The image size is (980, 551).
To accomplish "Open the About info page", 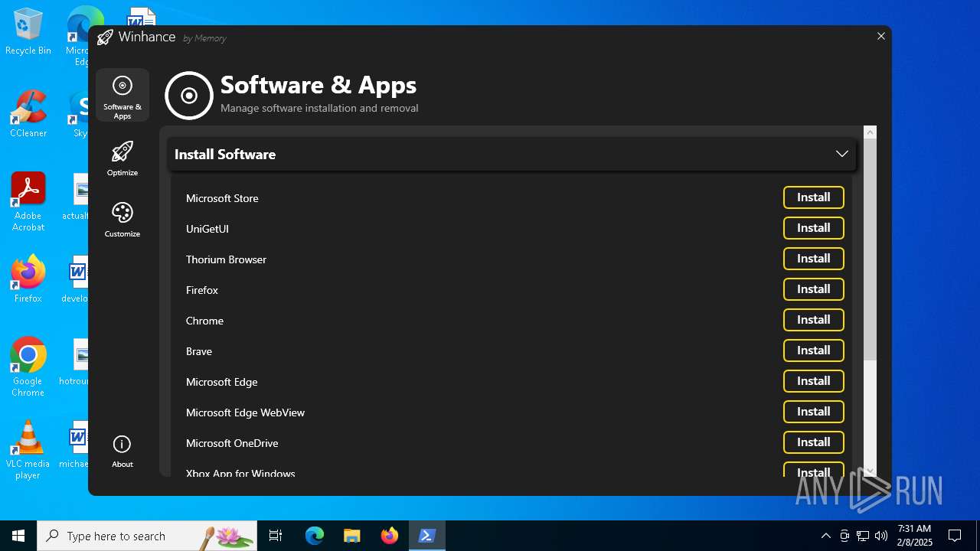I will (122, 452).
